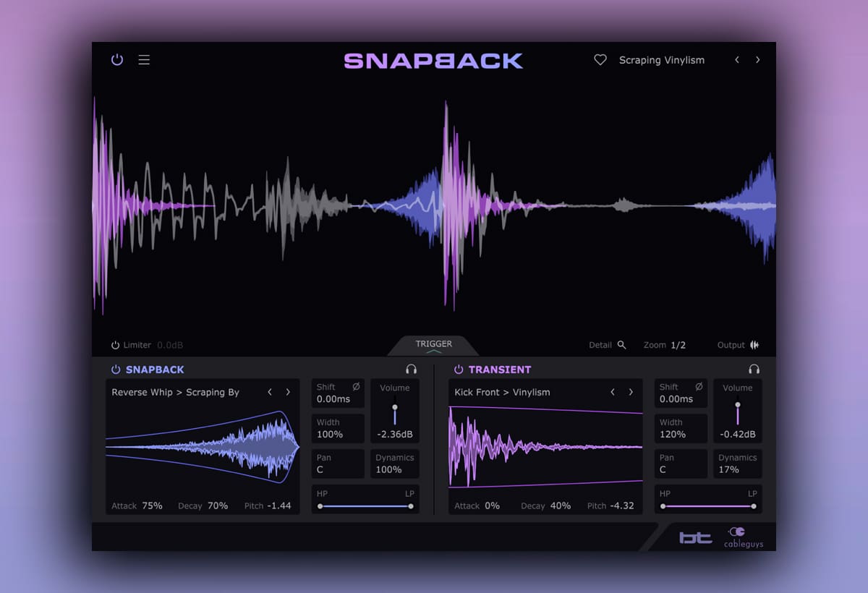Image resolution: width=868 pixels, height=593 pixels.
Task: Invert phase on the Transient layer
Action: (x=699, y=387)
